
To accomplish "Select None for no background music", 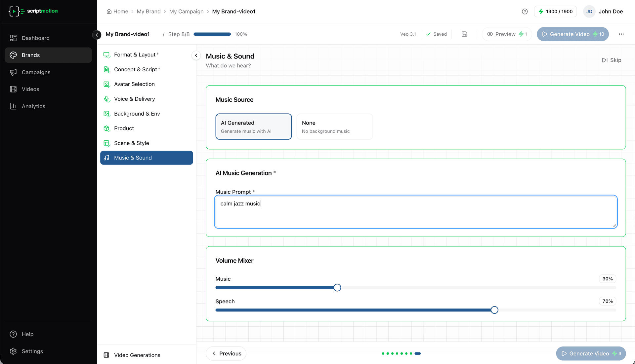I will pos(334,127).
